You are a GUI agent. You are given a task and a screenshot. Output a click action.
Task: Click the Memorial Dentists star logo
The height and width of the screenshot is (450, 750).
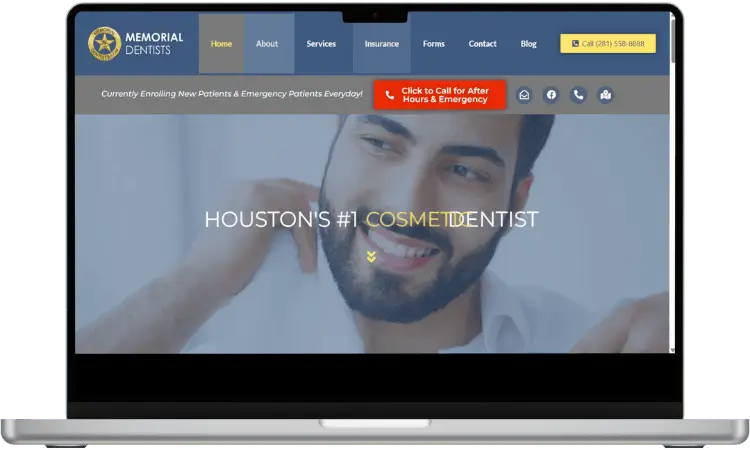click(x=104, y=44)
